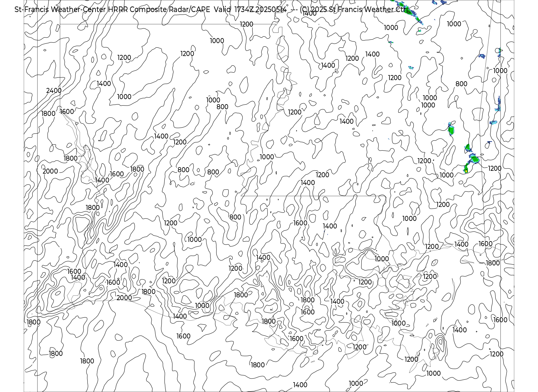Click the "HRRR Composite Radar/CAPE" title text
538x392 pixels.
click(159, 10)
